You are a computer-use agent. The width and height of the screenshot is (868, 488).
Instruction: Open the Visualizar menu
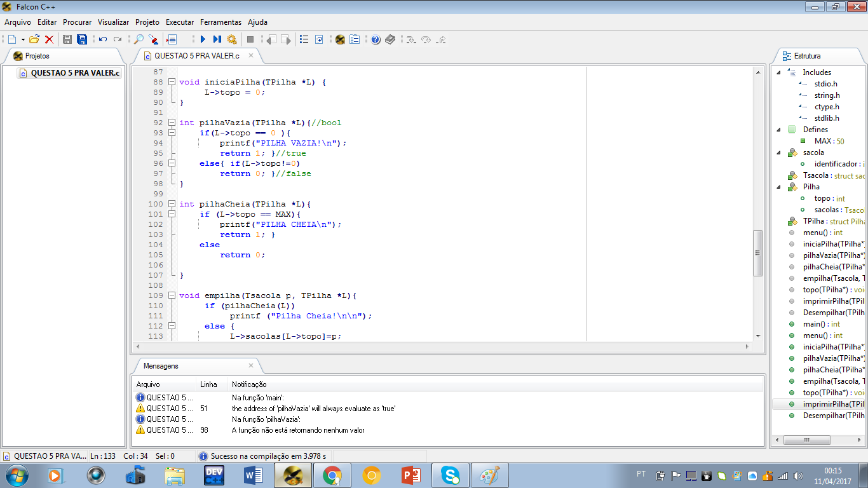coord(114,22)
